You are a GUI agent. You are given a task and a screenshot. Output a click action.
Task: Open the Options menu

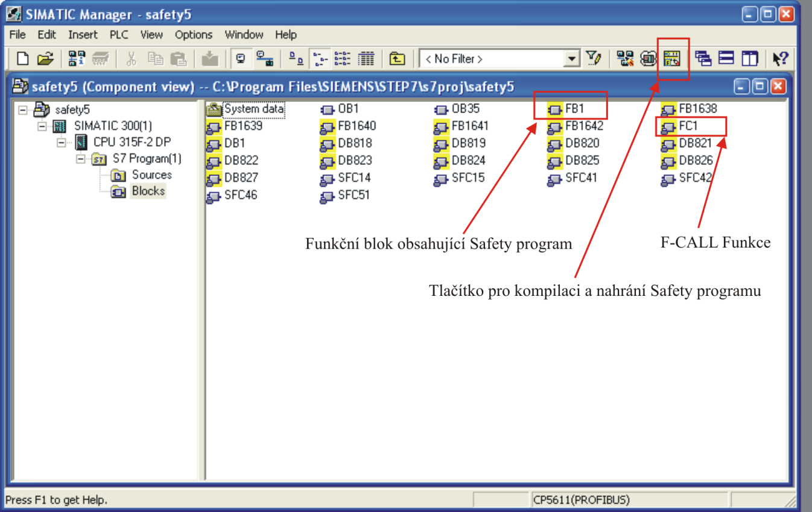(194, 34)
